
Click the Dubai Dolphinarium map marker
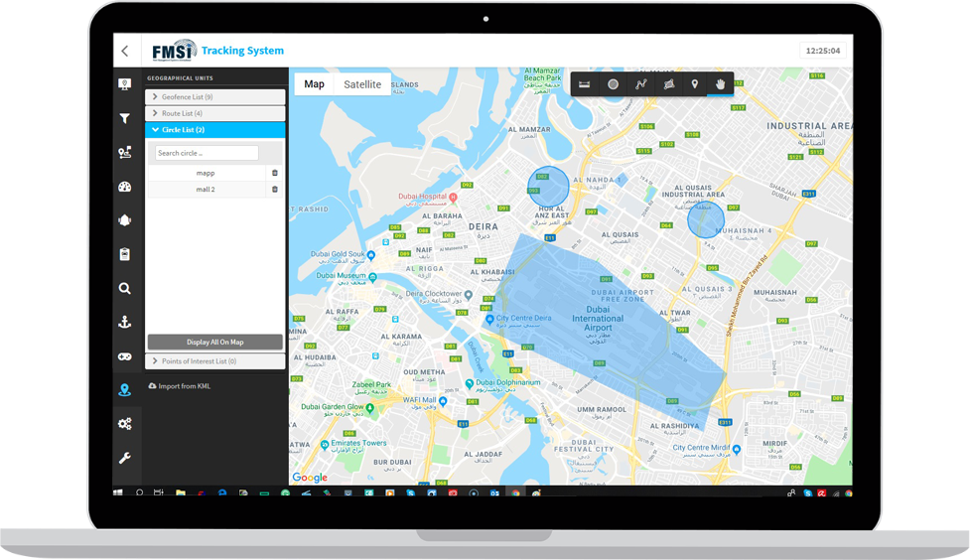tap(470, 383)
